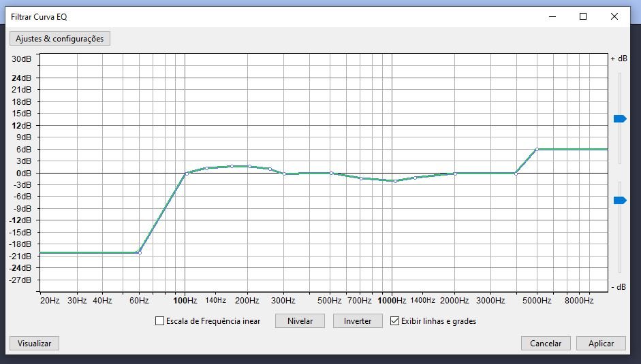Screen dimensions: 641x364
Task: Click the Nivelar button
Action: 300,321
